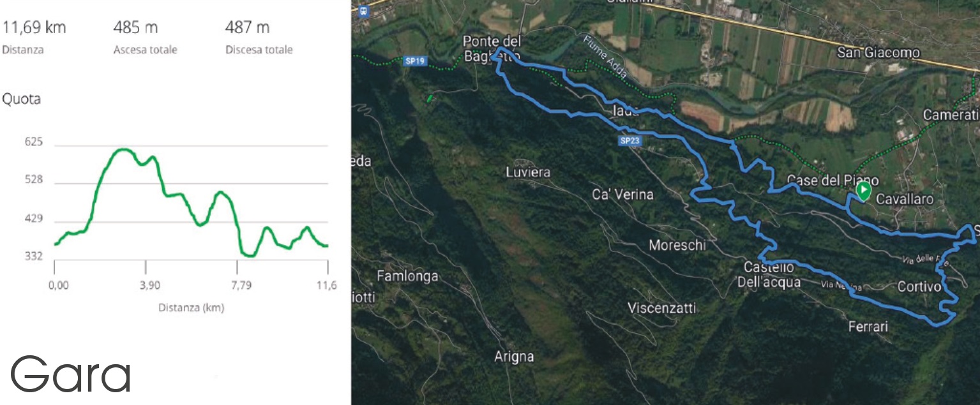
Task: Click the 485 m total ascent value
Action: tap(135, 28)
